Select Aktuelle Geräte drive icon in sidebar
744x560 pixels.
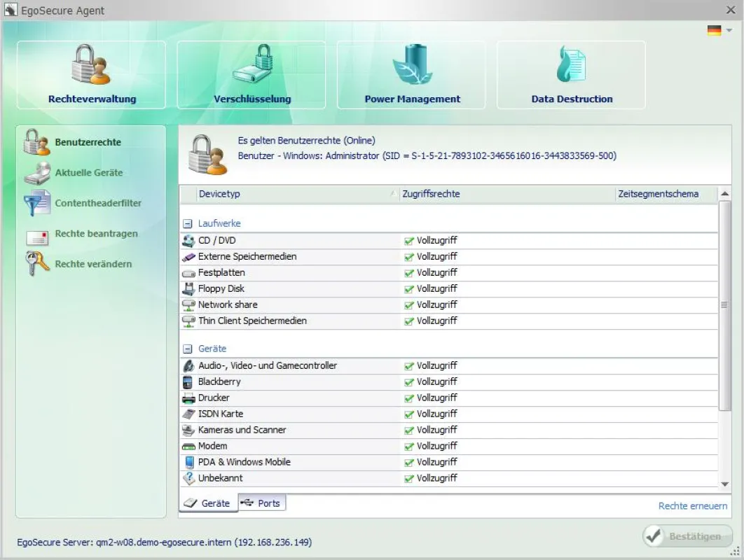tap(37, 173)
